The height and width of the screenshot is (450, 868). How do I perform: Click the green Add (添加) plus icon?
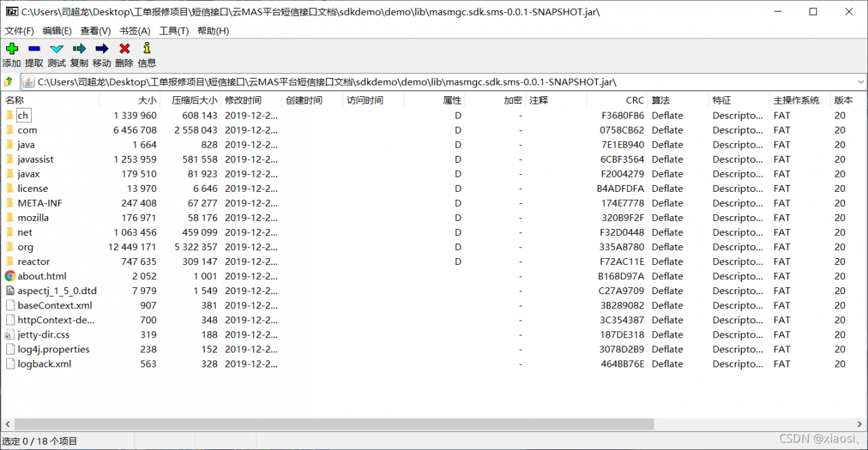point(12,49)
